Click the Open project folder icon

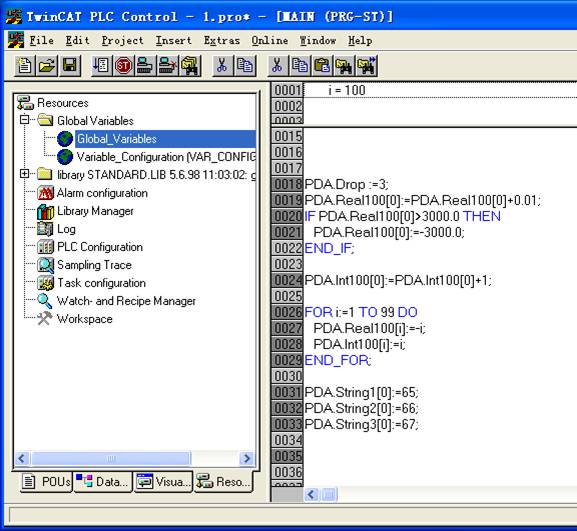click(x=47, y=66)
